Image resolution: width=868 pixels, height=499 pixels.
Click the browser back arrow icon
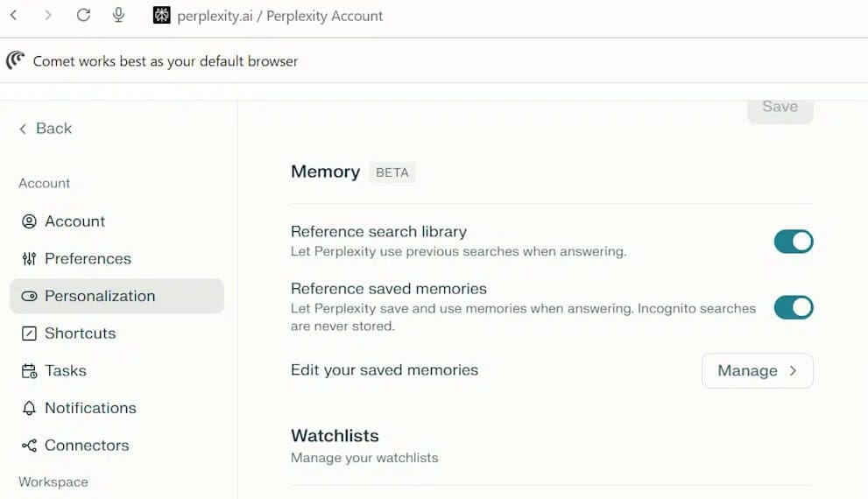coord(14,16)
